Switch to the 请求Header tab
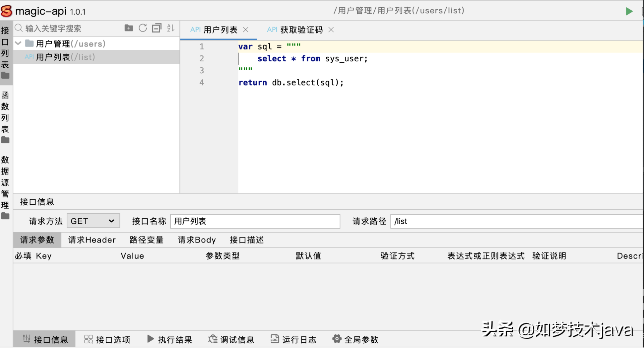The width and height of the screenshot is (644, 348). [x=92, y=240]
